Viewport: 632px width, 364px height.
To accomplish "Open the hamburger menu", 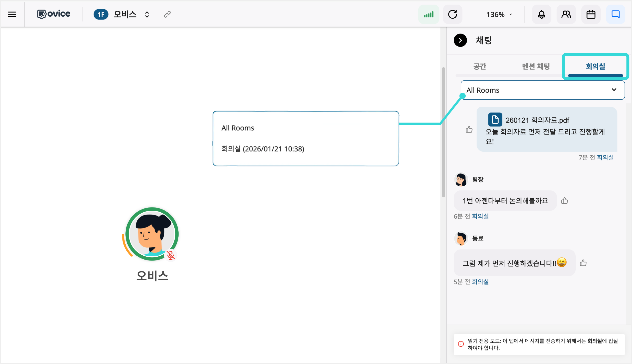I will (x=12, y=14).
